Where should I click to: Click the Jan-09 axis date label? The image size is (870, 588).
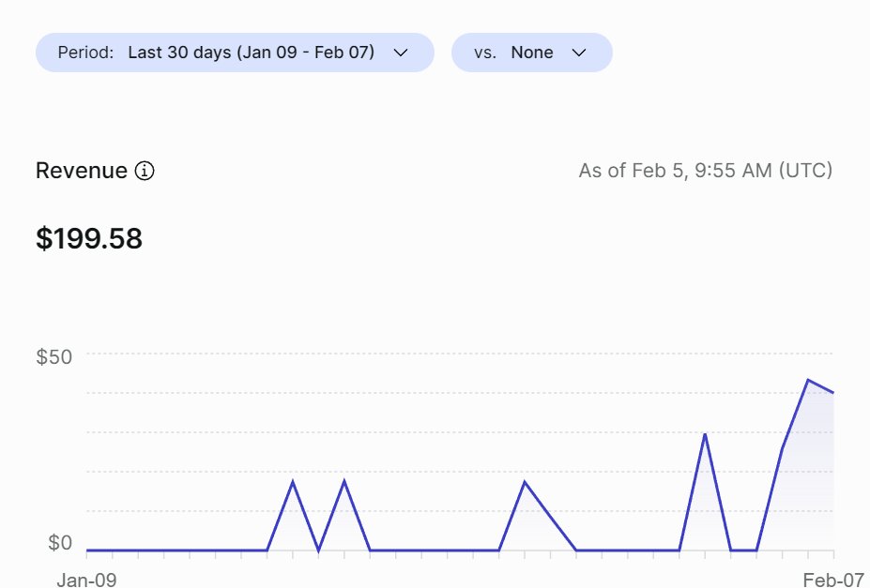click(86, 580)
